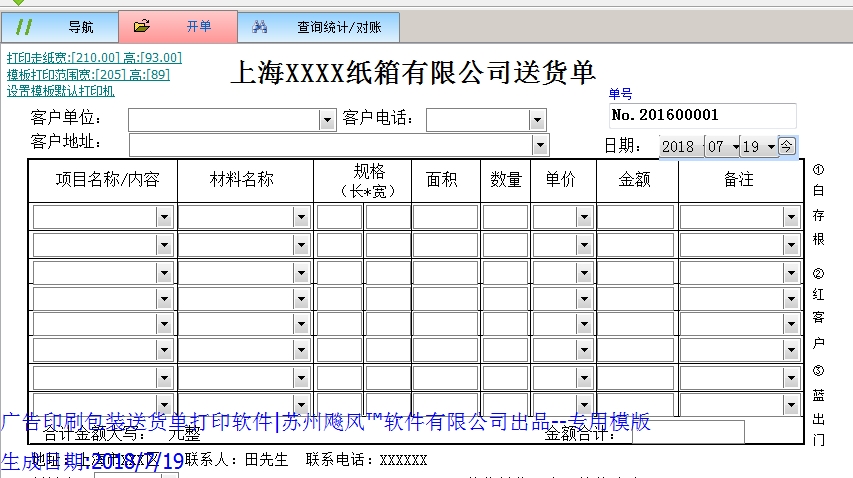Viewport: 853px width, 478px height.
Task: Open the 导航 navigation tab
Action: click(80, 27)
